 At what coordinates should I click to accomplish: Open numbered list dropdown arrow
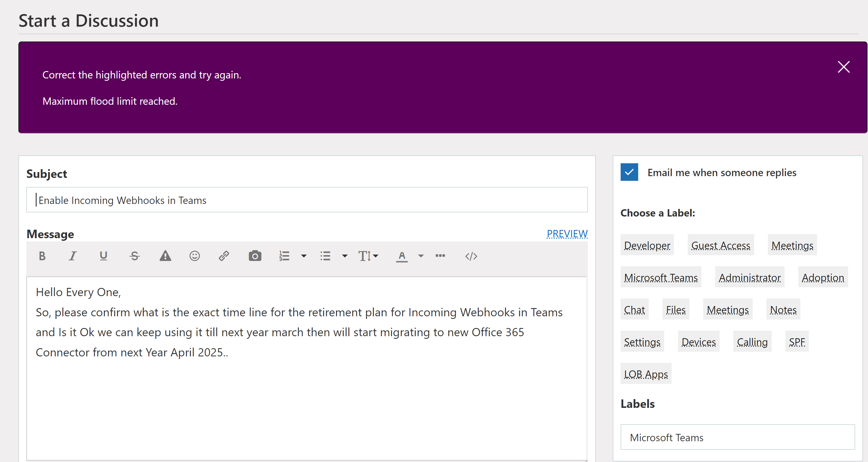304,256
